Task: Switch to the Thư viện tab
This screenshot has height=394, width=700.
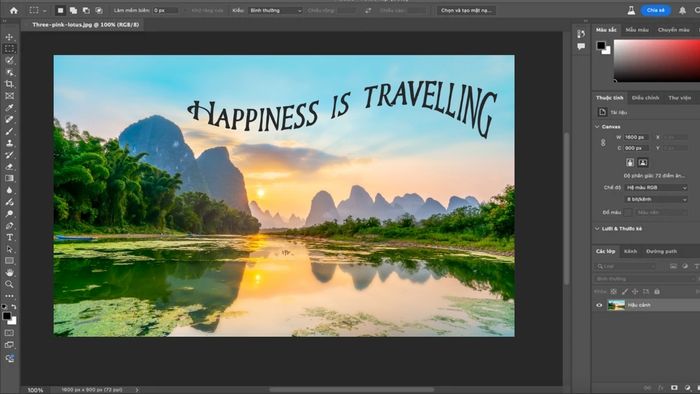Action: (x=679, y=98)
